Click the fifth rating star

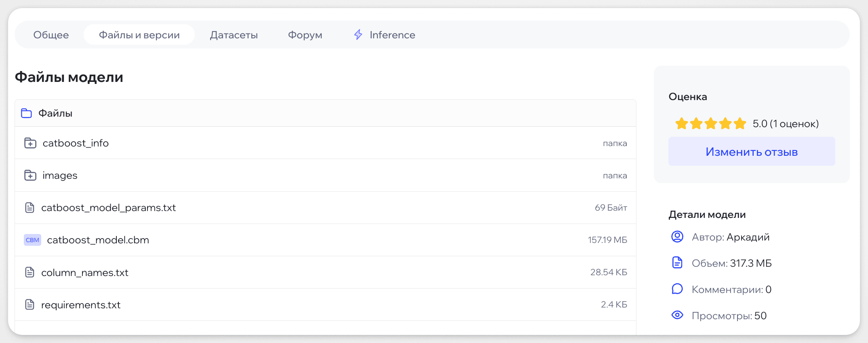(x=740, y=123)
